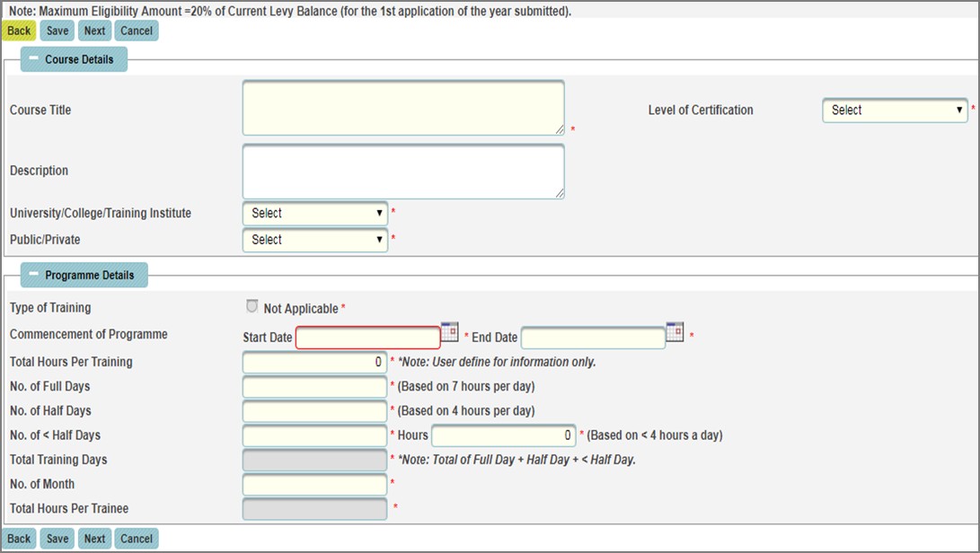
Task: Focus the No. of Full Days field
Action: pyautogui.click(x=315, y=387)
